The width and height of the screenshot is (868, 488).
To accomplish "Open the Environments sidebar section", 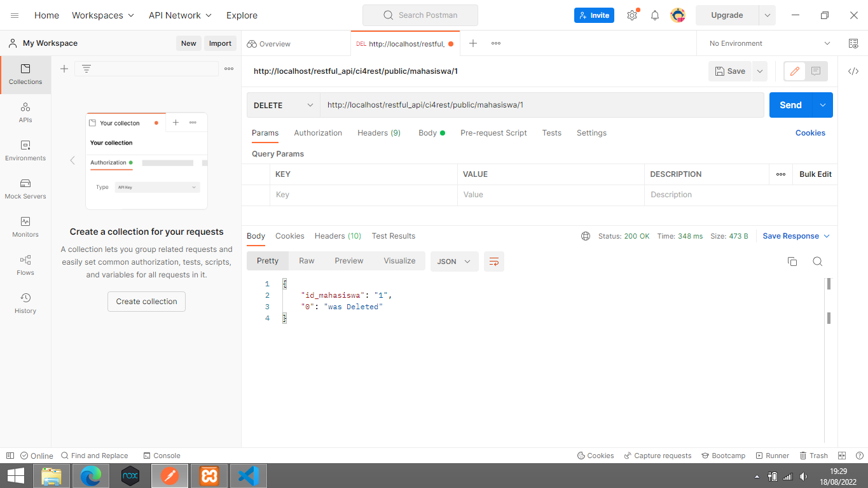I will pos(25,151).
